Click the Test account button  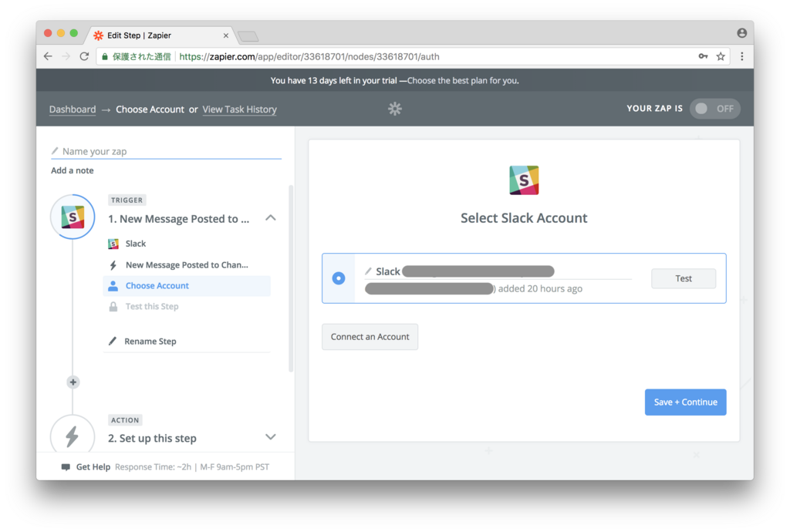pos(684,278)
